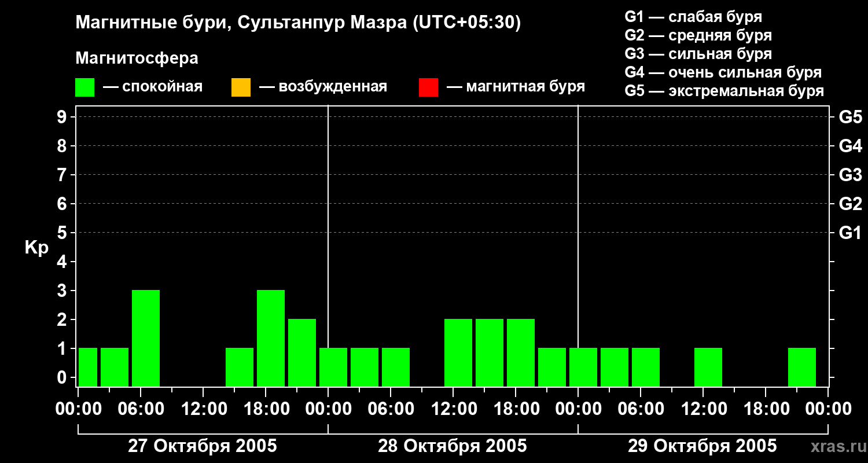Click the 'Kp' axis title
The image size is (868, 463).
point(37,248)
